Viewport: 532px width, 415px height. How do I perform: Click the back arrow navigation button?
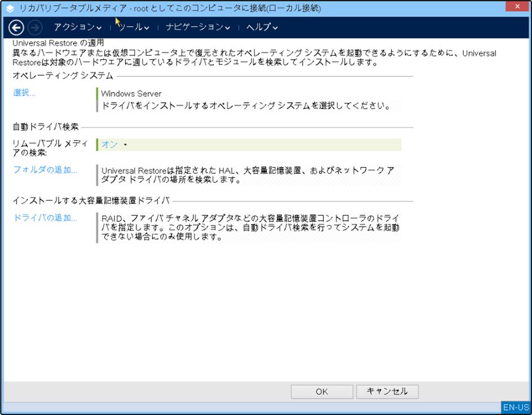[16, 27]
